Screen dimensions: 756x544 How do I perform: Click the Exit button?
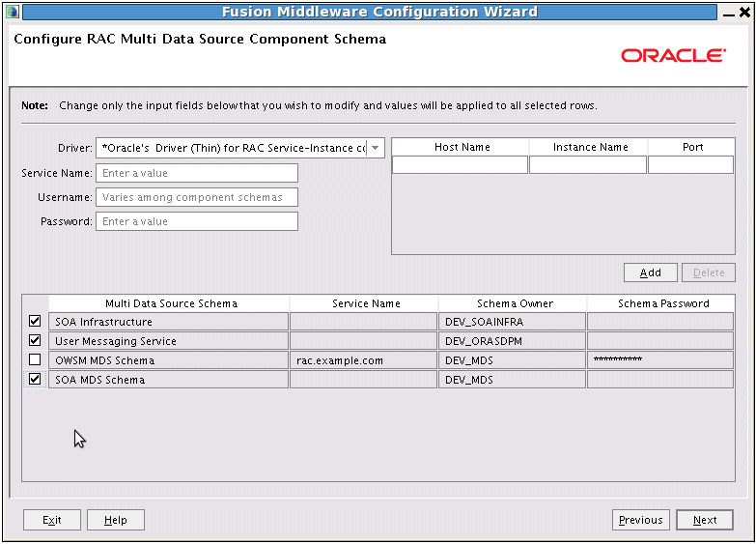point(52,520)
